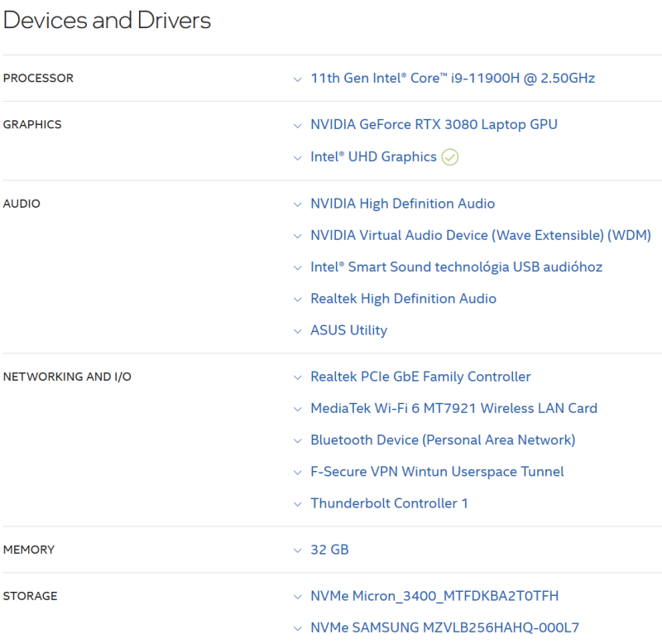Expand chevron for F-Secure VPN Wintun tunnel
The image size is (662, 644).
click(x=298, y=473)
